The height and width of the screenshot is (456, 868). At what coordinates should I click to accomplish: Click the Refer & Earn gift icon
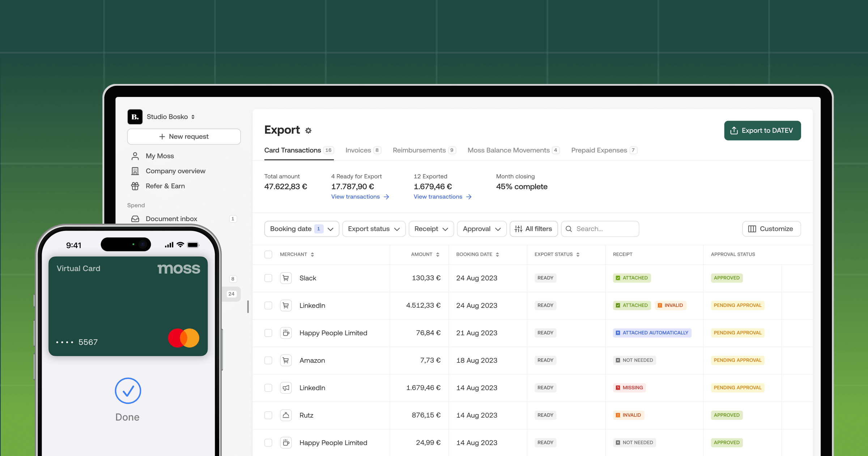pos(135,186)
